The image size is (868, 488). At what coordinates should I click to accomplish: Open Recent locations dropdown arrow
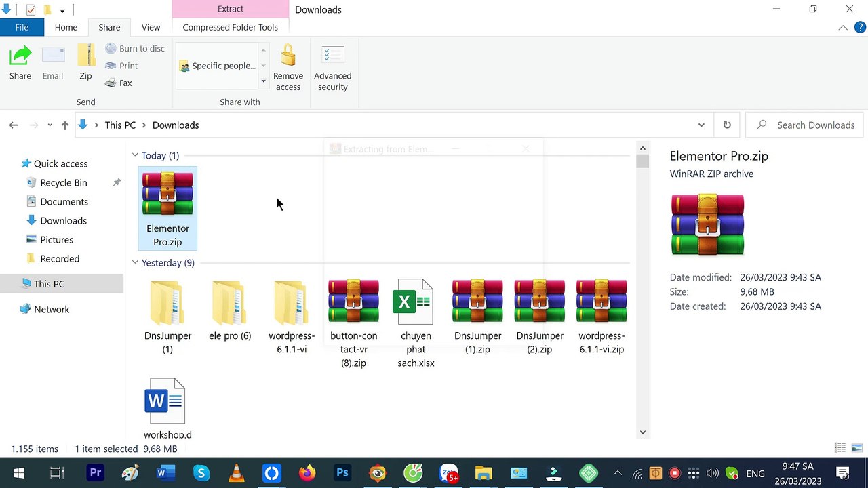tap(50, 125)
